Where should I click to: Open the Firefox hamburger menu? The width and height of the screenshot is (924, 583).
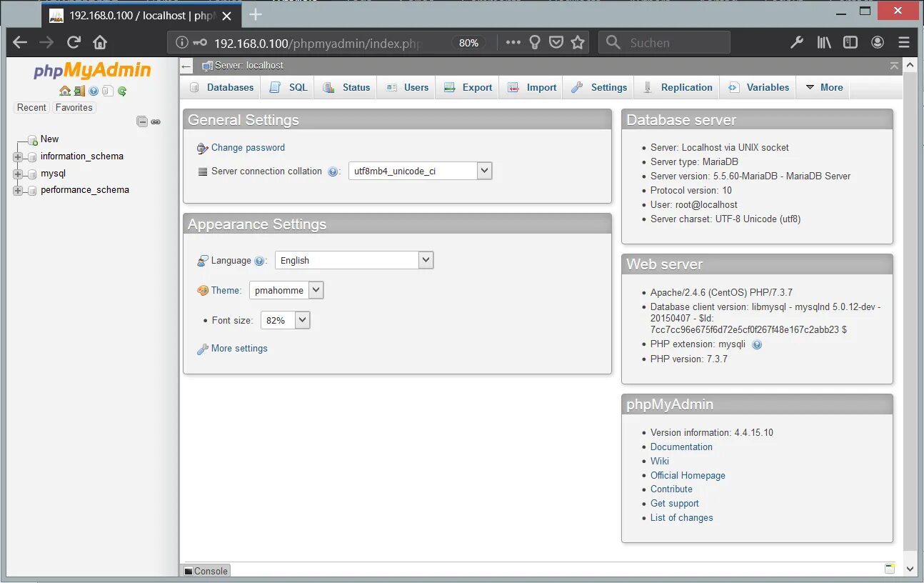pos(904,42)
